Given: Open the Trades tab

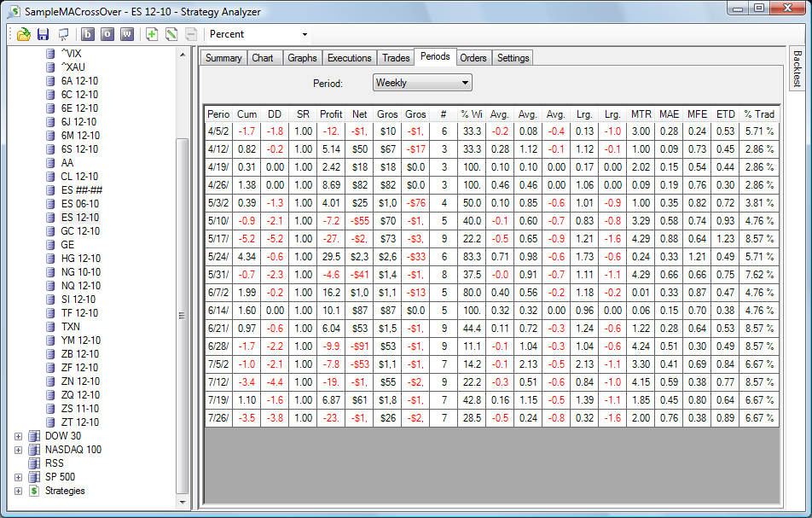Looking at the screenshot, I should [x=396, y=58].
